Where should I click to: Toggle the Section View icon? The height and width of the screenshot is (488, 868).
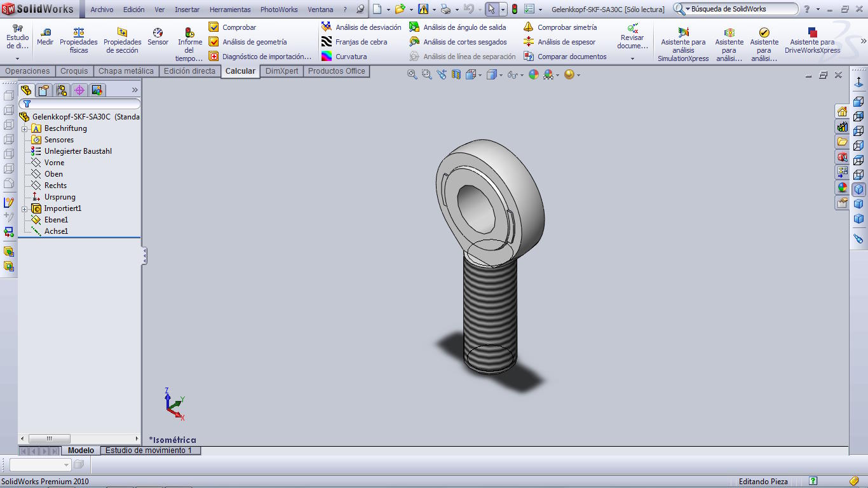click(456, 75)
